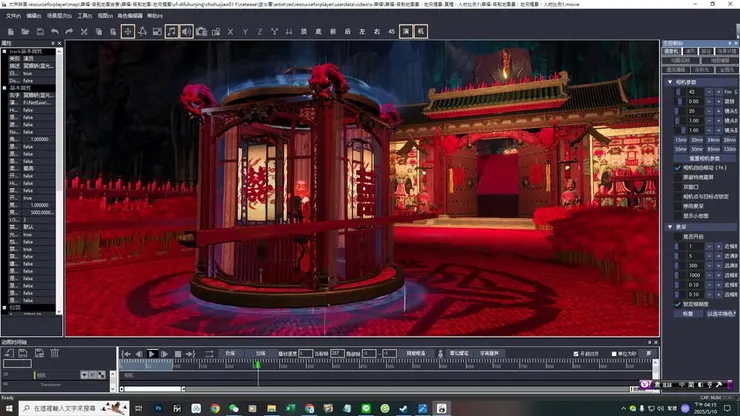Collapse the 景深 section header
The height and width of the screenshot is (416, 740).
coord(669,226)
